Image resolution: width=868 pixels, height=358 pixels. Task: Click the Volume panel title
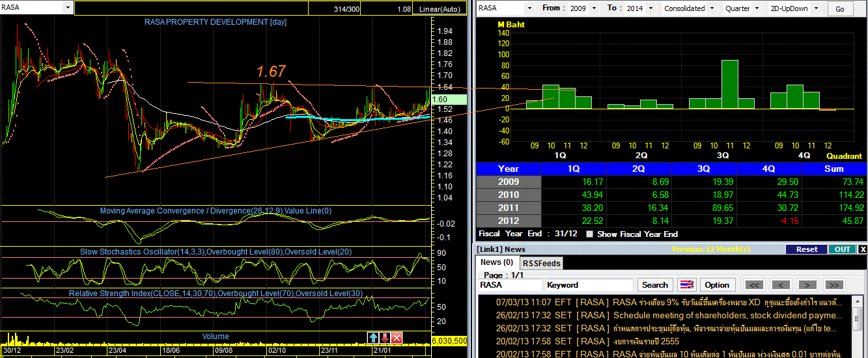pos(215,337)
